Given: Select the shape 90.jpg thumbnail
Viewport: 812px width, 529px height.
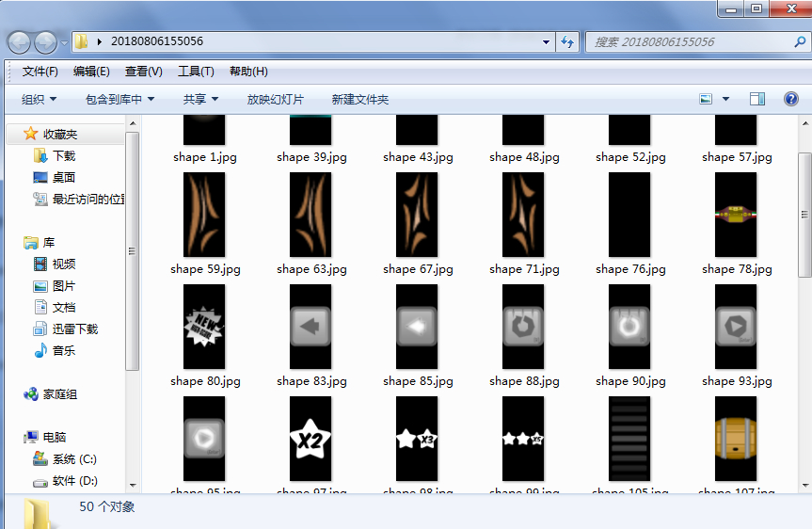Looking at the screenshot, I should tap(629, 327).
